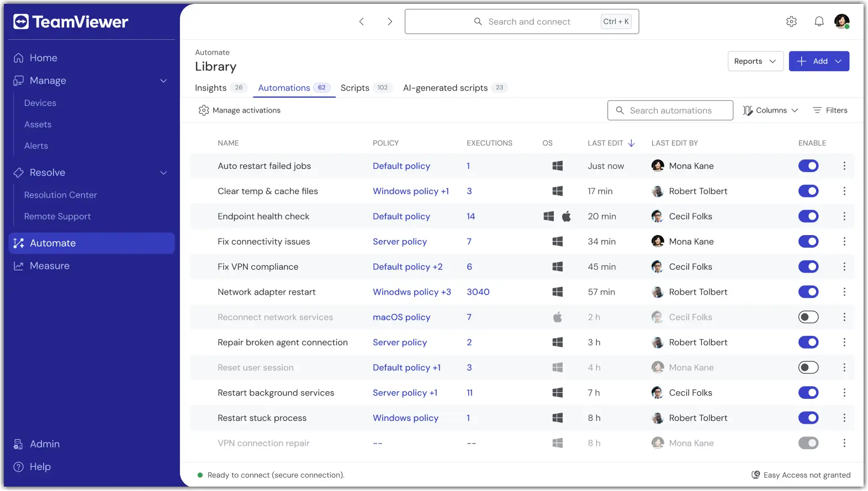This screenshot has width=868, height=491.
Task: Open Remote Support in the sidebar
Action: (57, 217)
